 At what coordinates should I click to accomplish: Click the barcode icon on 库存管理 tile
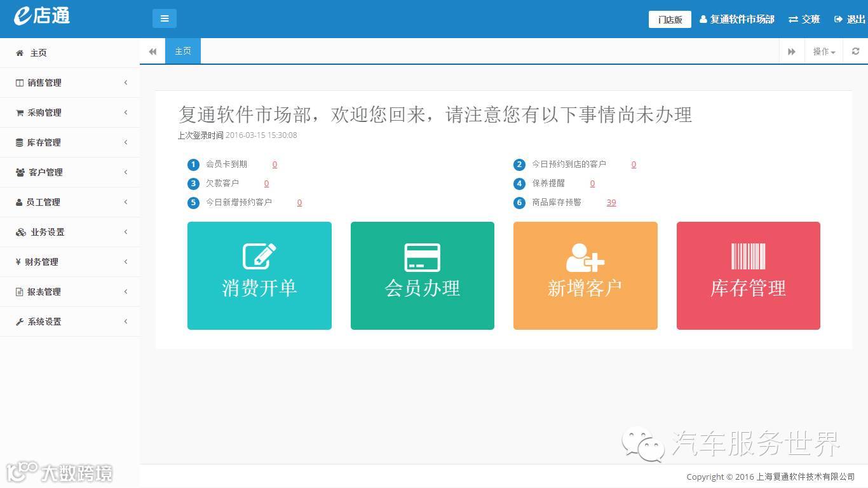click(749, 257)
